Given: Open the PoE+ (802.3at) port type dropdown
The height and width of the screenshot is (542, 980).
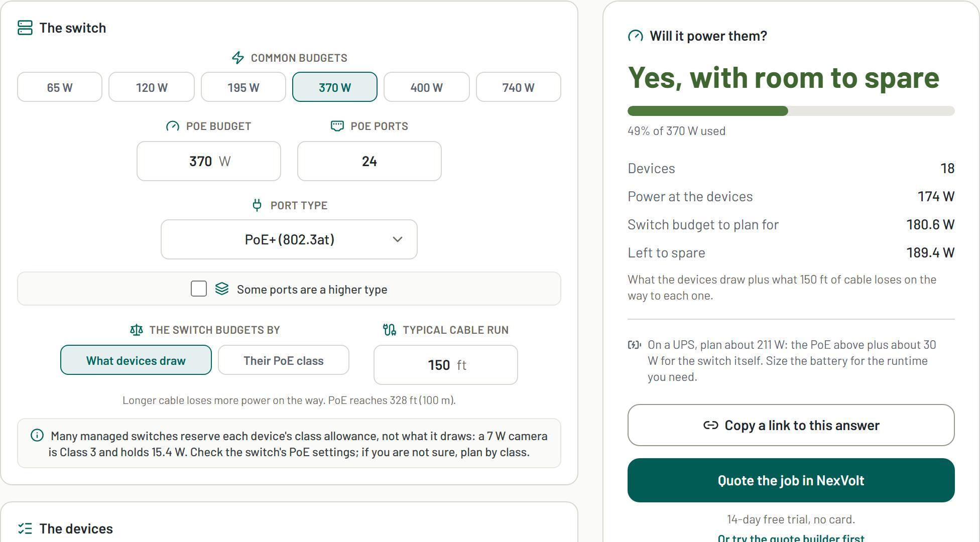Looking at the screenshot, I should coord(289,239).
